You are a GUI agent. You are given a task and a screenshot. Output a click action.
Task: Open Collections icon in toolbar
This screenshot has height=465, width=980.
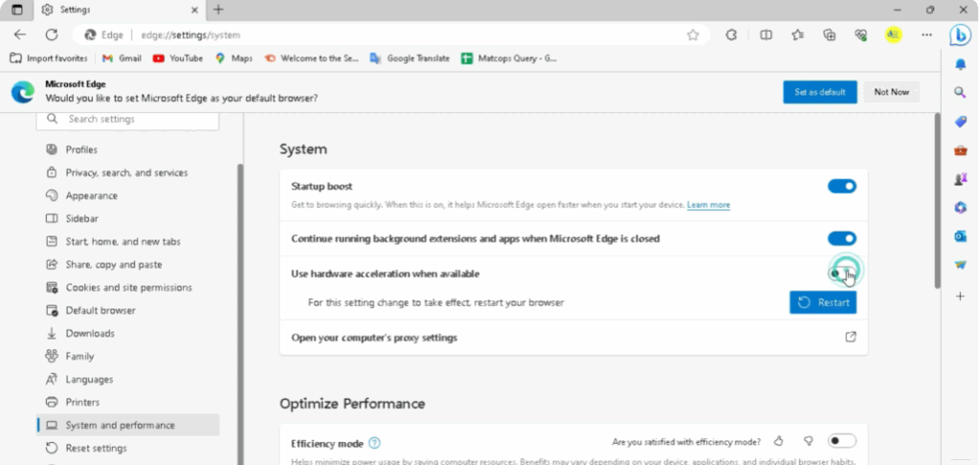830,35
